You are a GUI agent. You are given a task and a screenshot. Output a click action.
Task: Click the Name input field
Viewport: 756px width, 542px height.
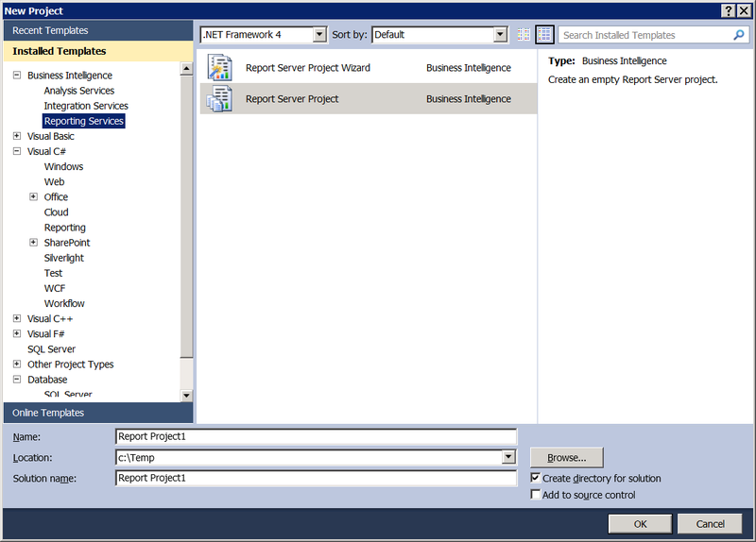(x=317, y=436)
